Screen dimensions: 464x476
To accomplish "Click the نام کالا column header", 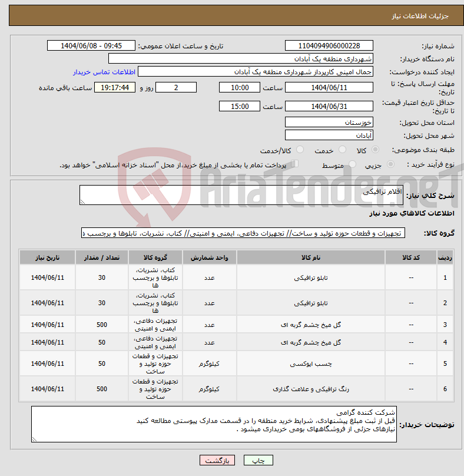I will 311,257.
